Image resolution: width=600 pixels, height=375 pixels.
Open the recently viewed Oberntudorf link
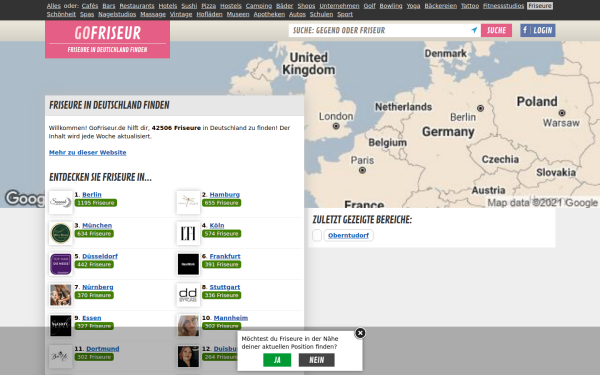[348, 235]
